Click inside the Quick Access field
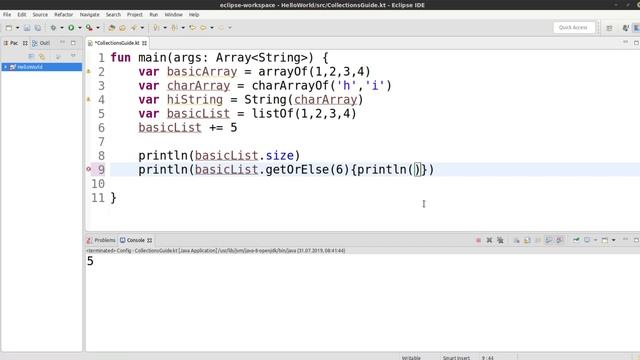 point(573,27)
